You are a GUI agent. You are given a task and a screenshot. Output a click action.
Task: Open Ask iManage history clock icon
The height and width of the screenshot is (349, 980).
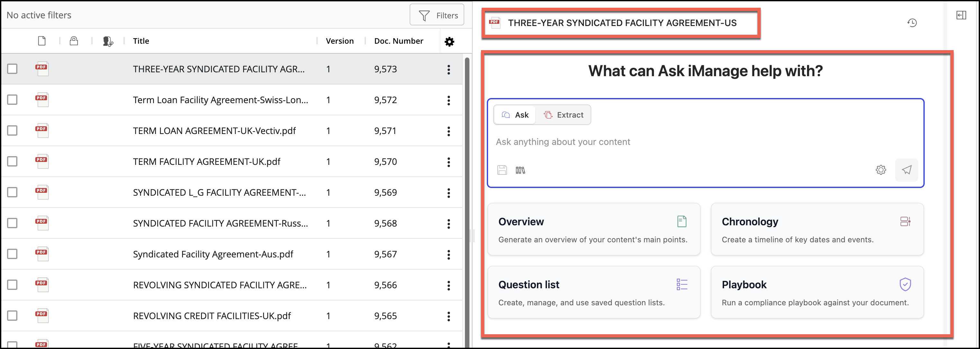coord(912,23)
